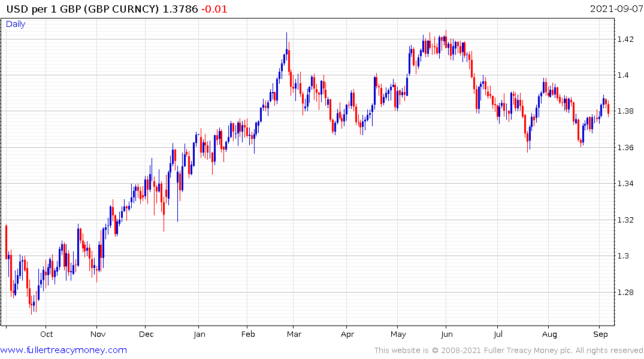
Task: Click the Fuller Treacy Money copyright notice
Action: pos(509,351)
